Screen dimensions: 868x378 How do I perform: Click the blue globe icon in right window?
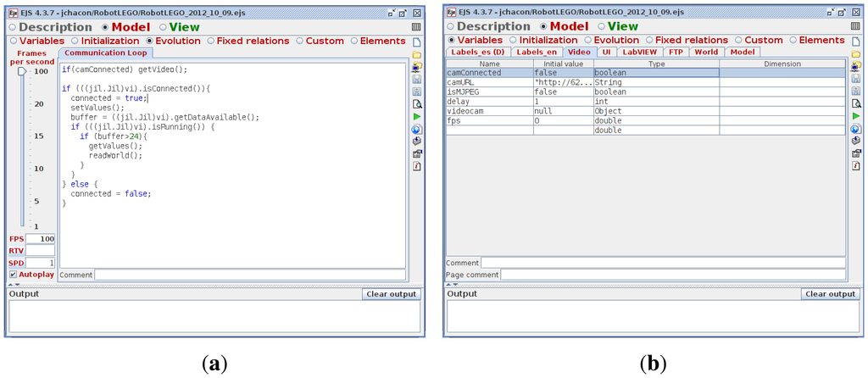(854, 129)
